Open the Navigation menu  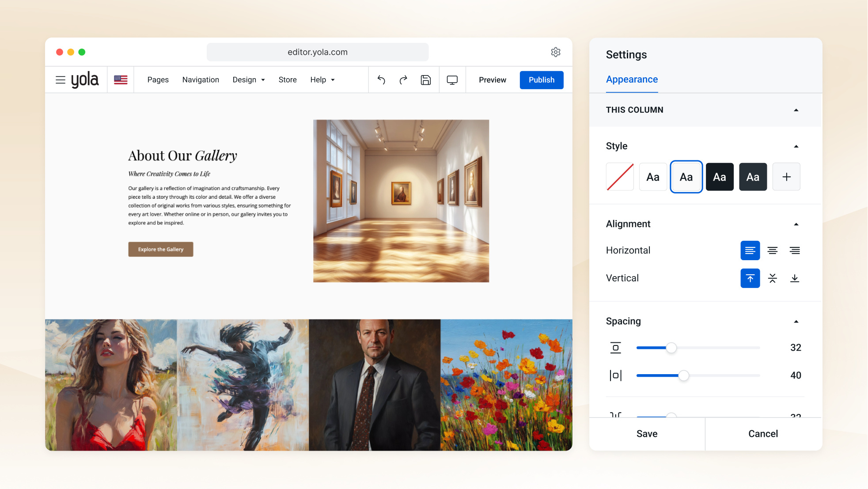click(201, 80)
